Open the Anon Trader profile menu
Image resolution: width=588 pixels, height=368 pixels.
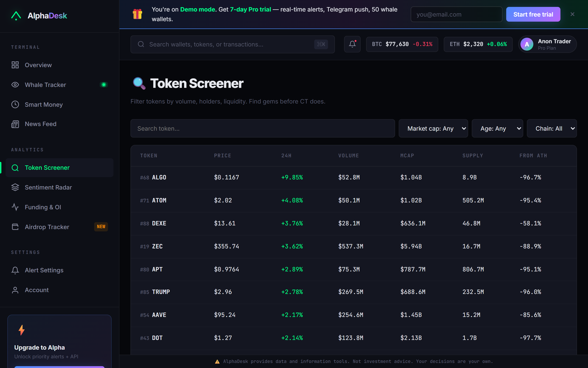(x=547, y=44)
